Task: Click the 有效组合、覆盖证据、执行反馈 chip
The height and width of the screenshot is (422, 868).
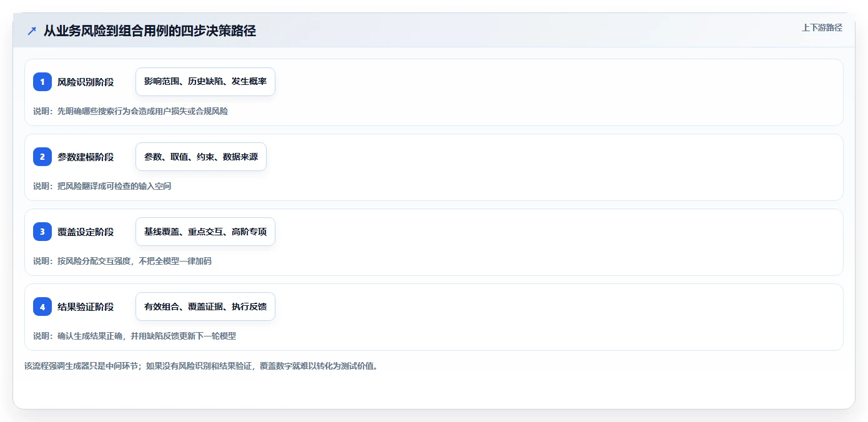Action: 205,307
